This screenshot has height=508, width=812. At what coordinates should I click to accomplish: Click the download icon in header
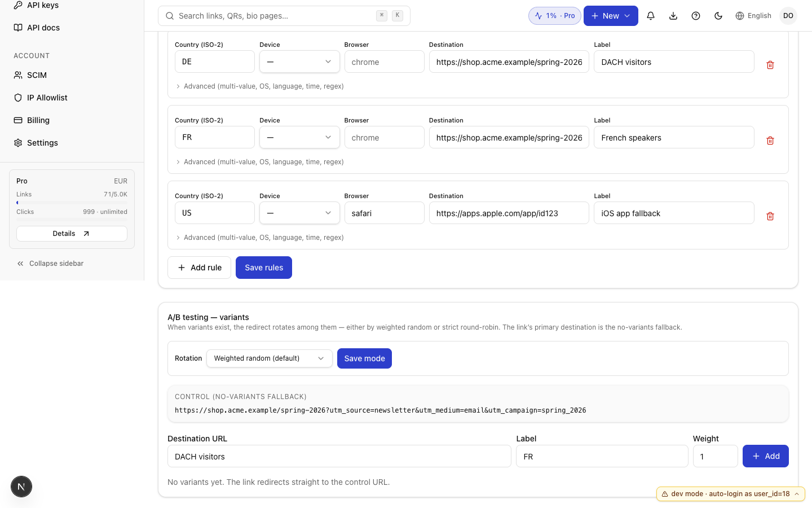point(673,16)
